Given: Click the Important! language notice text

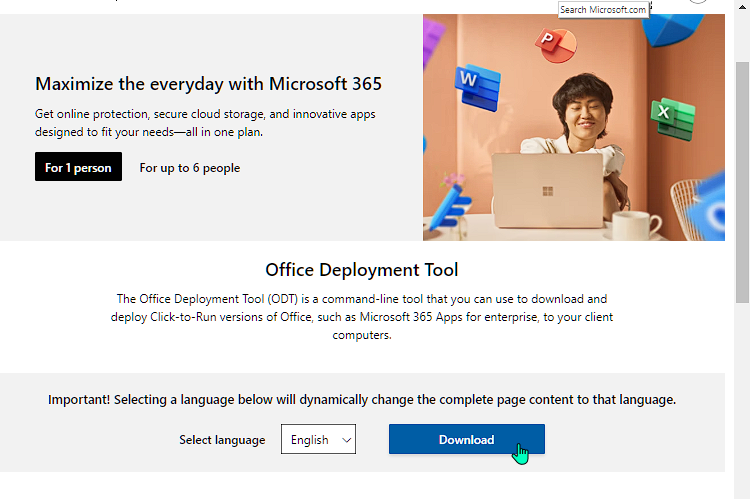Looking at the screenshot, I should tap(362, 399).
